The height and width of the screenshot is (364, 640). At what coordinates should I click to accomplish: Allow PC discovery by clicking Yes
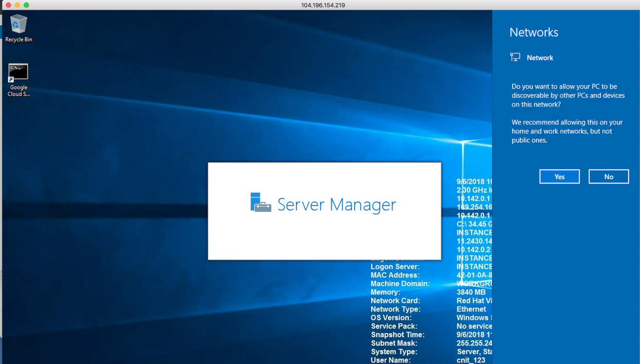559,176
